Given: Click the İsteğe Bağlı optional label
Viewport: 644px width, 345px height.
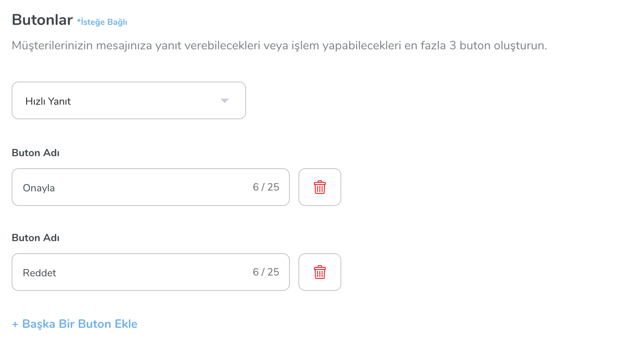Looking at the screenshot, I should click(102, 22).
